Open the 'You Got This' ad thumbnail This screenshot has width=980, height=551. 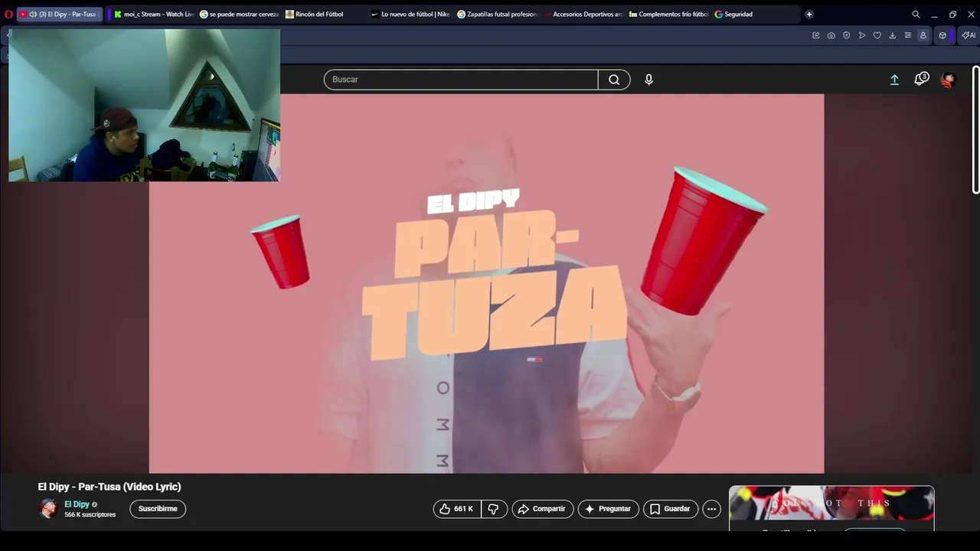pos(831,503)
